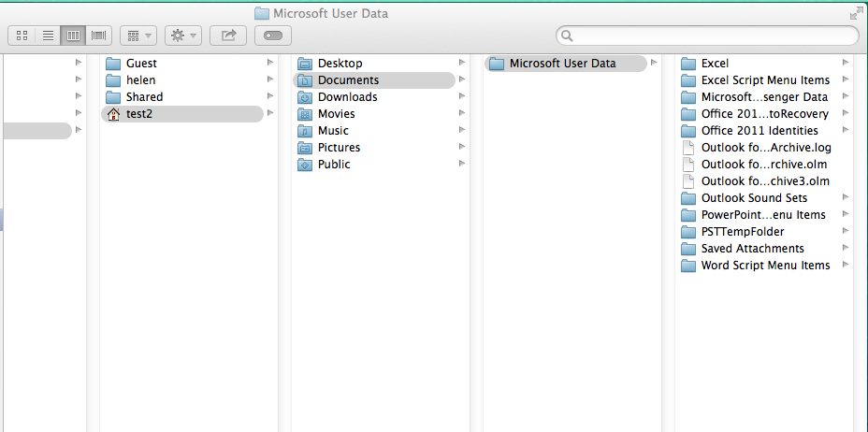Image resolution: width=868 pixels, height=432 pixels.
Task: Switch to list view
Action: [48, 36]
